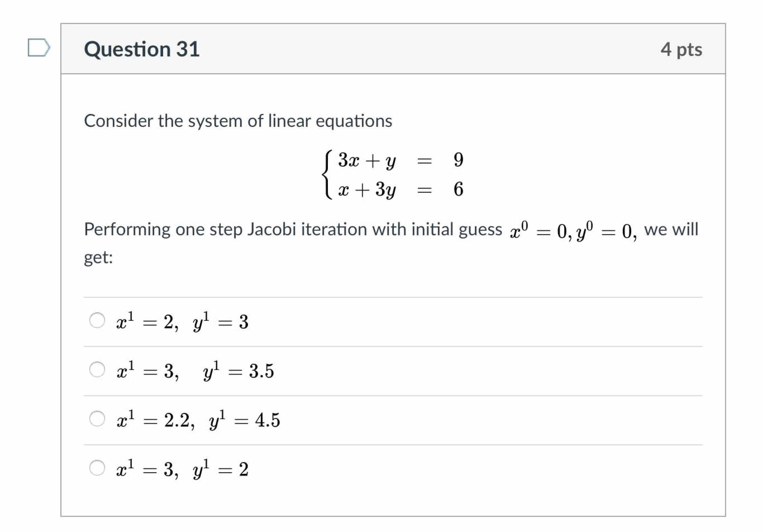This screenshot has width=763, height=532.
Task: Click the initial guess expression x⁰ = 0
Action: 538,231
